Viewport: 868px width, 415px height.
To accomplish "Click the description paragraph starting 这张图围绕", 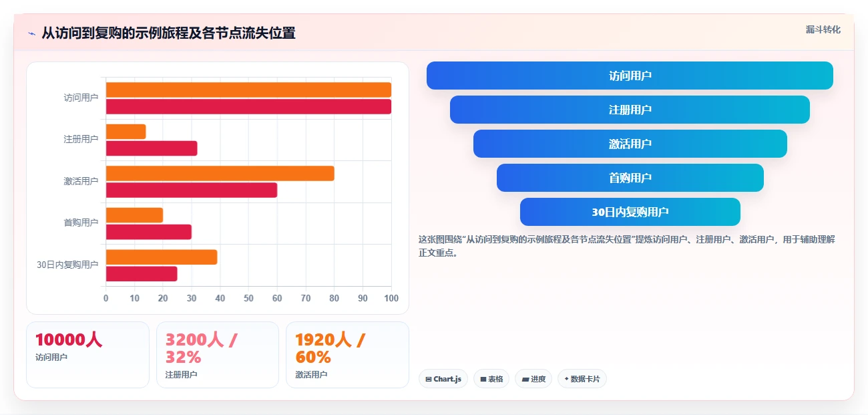I will (x=627, y=246).
